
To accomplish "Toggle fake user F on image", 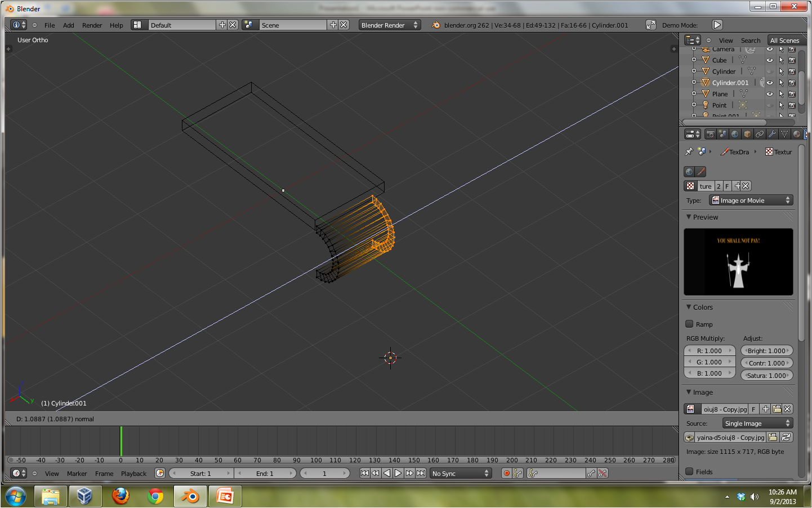I will 753,409.
